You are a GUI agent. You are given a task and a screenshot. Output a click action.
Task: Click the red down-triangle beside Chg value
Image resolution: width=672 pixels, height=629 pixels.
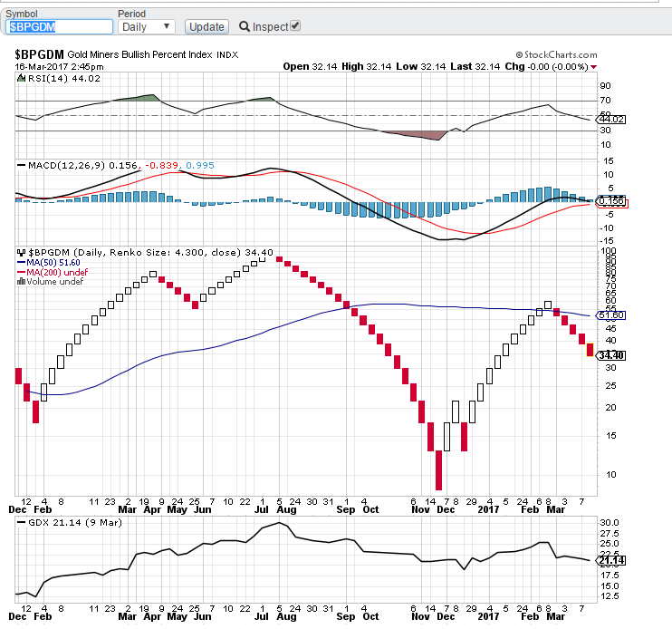593,66
